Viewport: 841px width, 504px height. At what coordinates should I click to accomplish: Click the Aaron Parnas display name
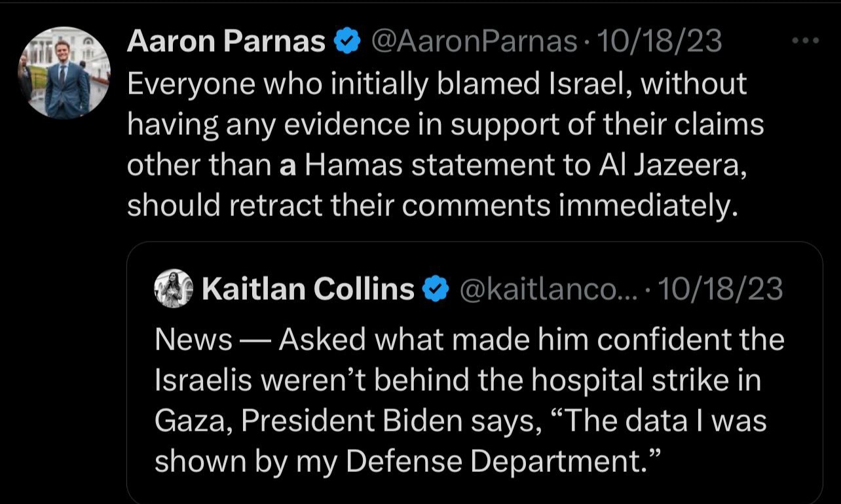(226, 42)
